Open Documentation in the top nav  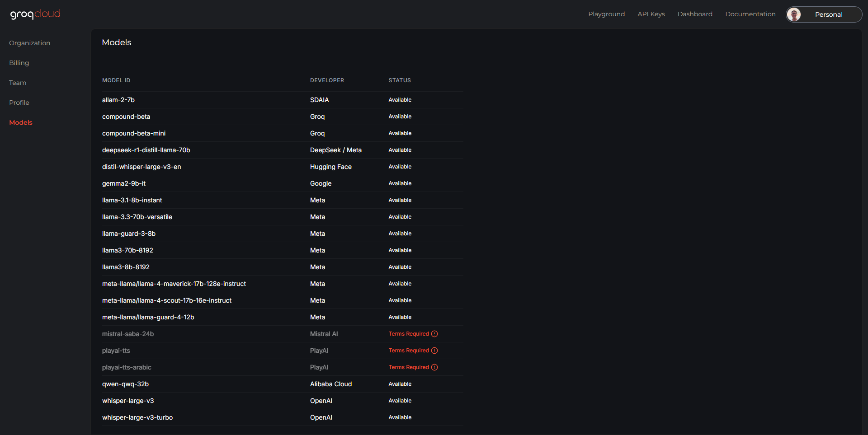pyautogui.click(x=750, y=14)
